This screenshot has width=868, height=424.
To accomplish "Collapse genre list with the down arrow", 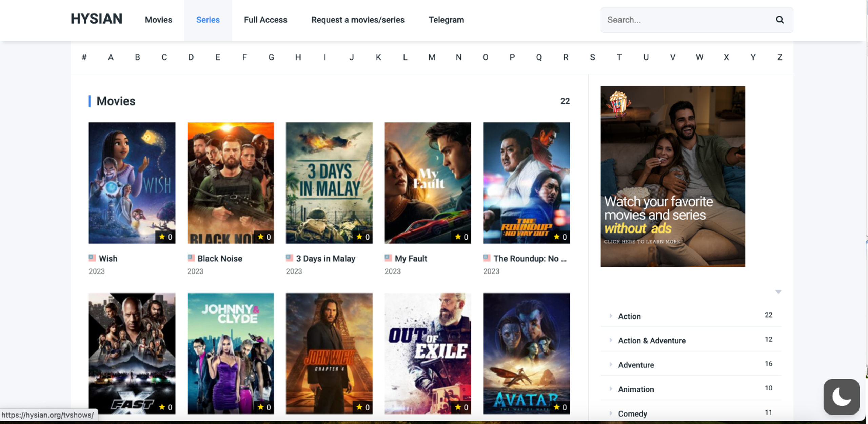I will click(x=778, y=291).
